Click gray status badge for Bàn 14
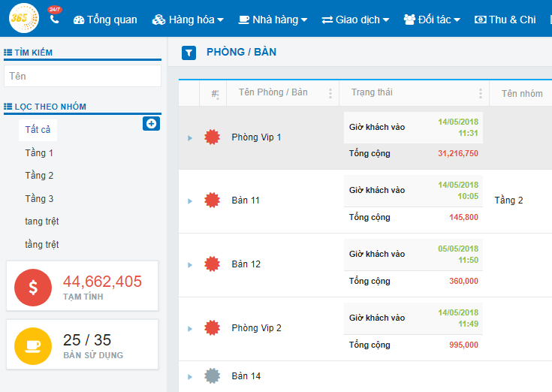The width and height of the screenshot is (552, 392). (213, 376)
